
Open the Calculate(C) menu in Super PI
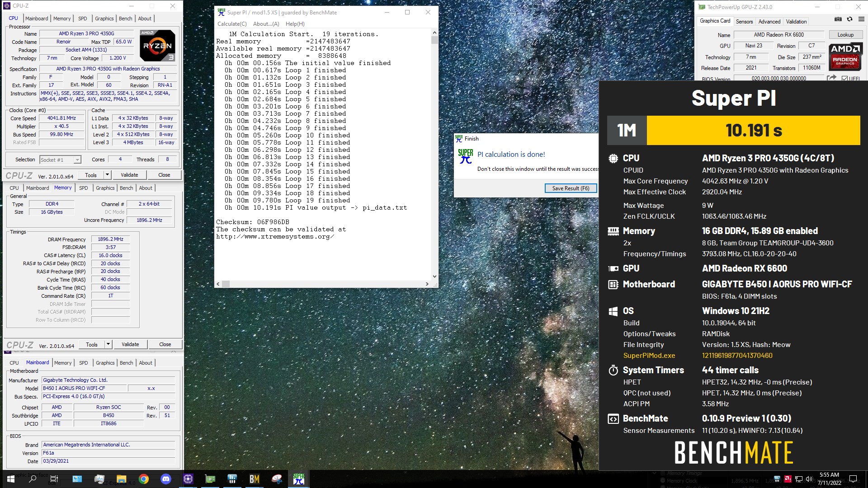coord(232,24)
